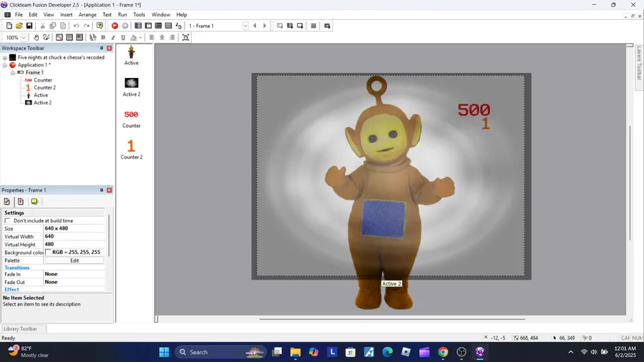This screenshot has width=644, height=362.
Task: Click the Stop square toolbar icon
Action: 313,26
